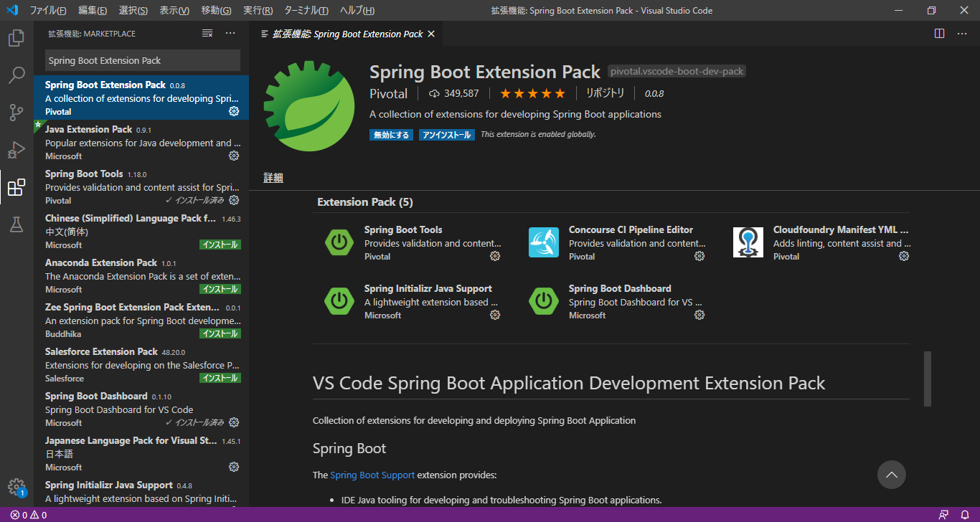Open the Explorer view in activity bar

pyautogui.click(x=17, y=38)
